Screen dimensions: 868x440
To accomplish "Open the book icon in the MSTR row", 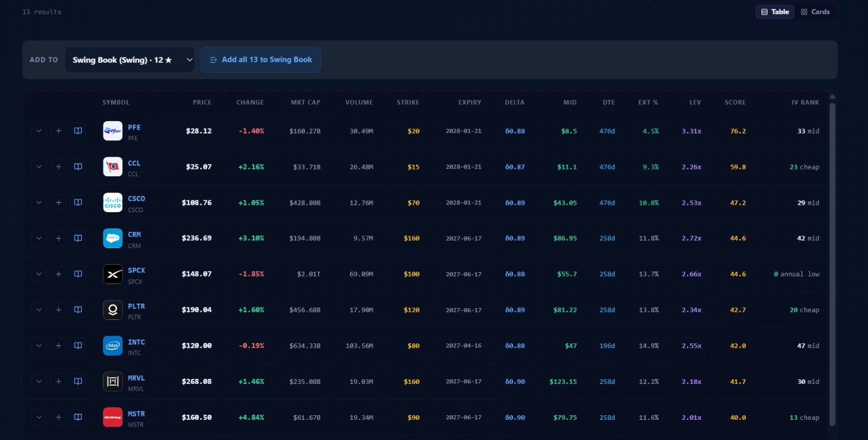I will pyautogui.click(x=79, y=418).
